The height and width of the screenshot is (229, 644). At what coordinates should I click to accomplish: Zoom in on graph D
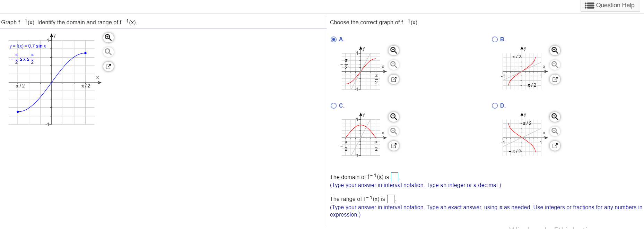555,117
